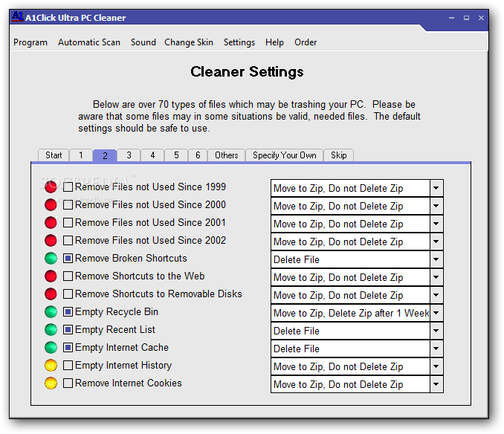Open the Order menu
The width and height of the screenshot is (504, 434).
(x=306, y=42)
